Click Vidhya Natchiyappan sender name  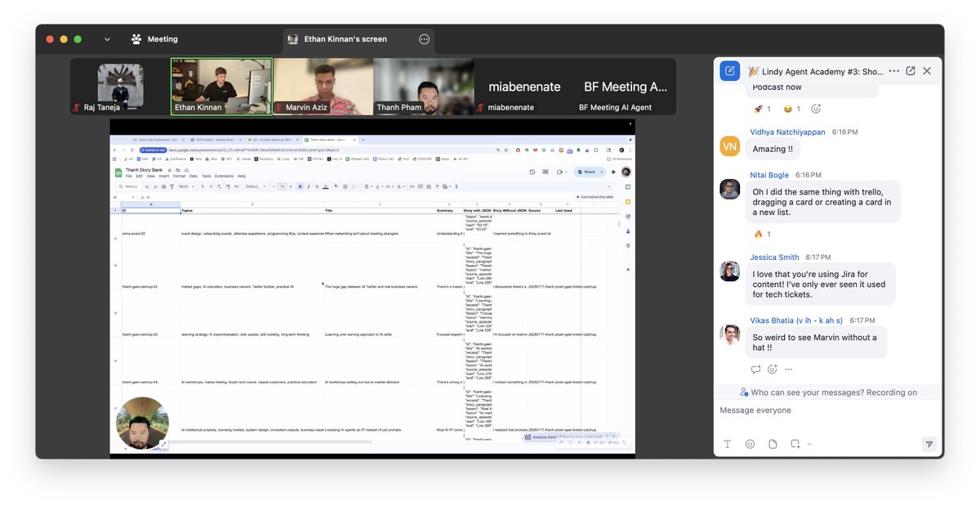pyautogui.click(x=787, y=132)
